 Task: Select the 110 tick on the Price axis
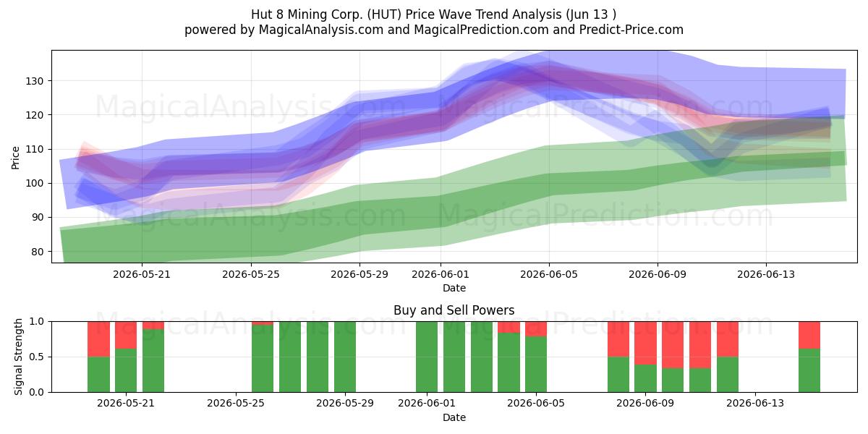point(35,149)
